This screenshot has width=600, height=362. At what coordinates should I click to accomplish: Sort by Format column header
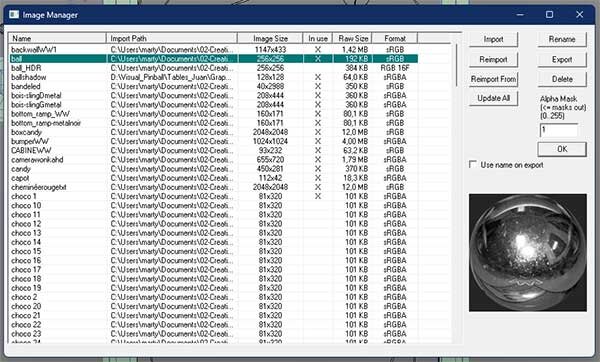pyautogui.click(x=395, y=38)
